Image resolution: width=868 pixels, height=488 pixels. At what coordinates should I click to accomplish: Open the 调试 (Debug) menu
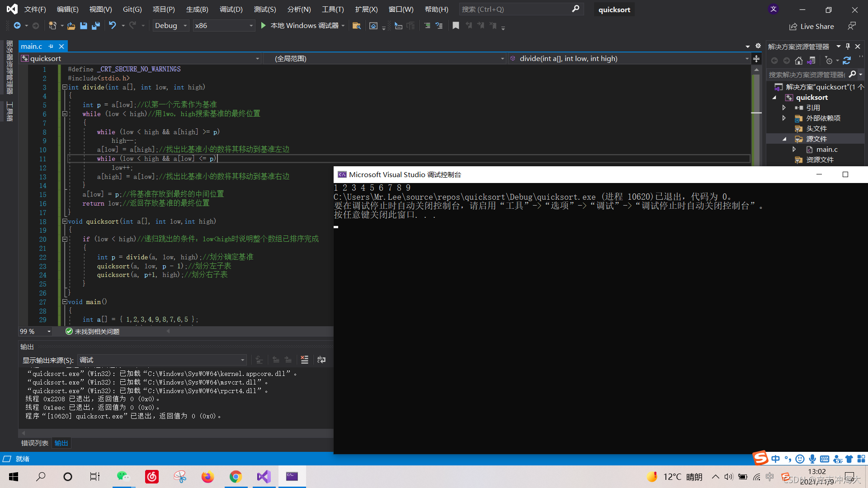231,9
